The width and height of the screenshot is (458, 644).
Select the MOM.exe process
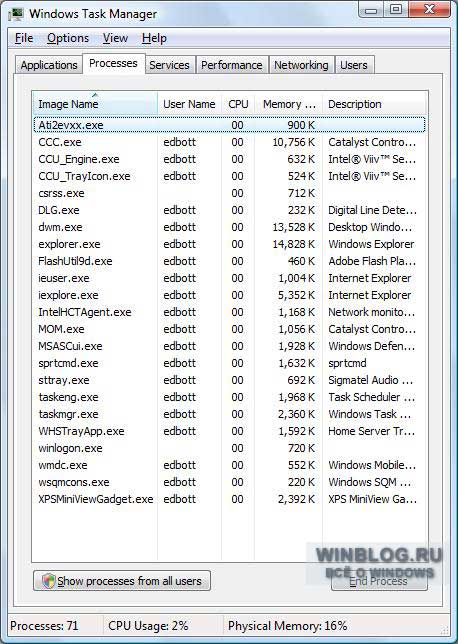tap(229, 329)
